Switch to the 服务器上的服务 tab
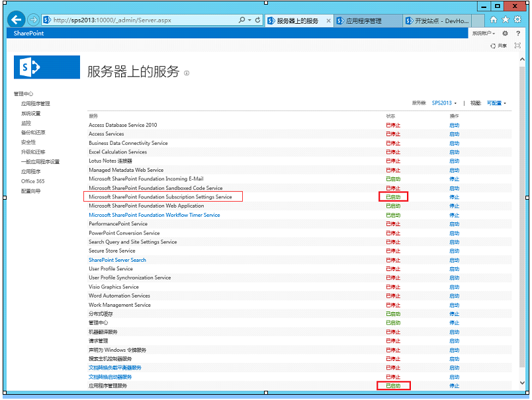 click(x=297, y=20)
